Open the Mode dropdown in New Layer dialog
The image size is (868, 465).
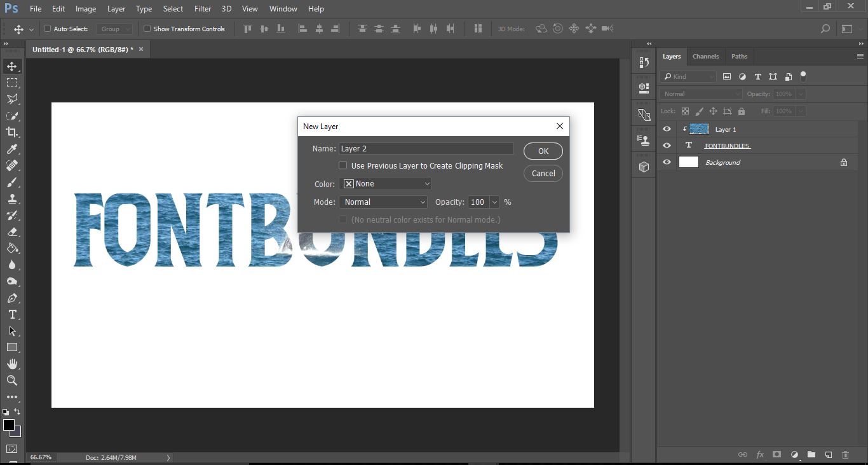[383, 202]
